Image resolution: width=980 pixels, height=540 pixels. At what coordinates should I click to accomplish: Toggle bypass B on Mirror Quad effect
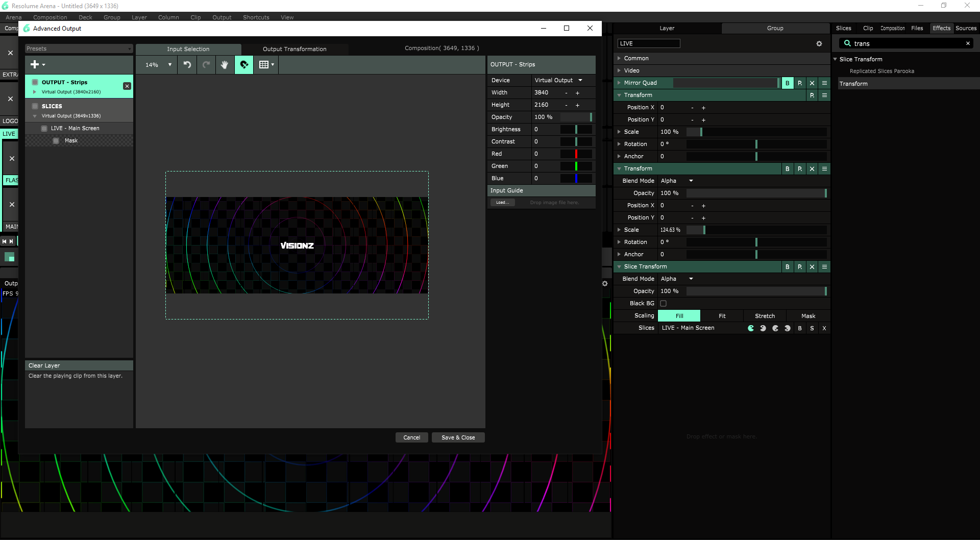788,83
